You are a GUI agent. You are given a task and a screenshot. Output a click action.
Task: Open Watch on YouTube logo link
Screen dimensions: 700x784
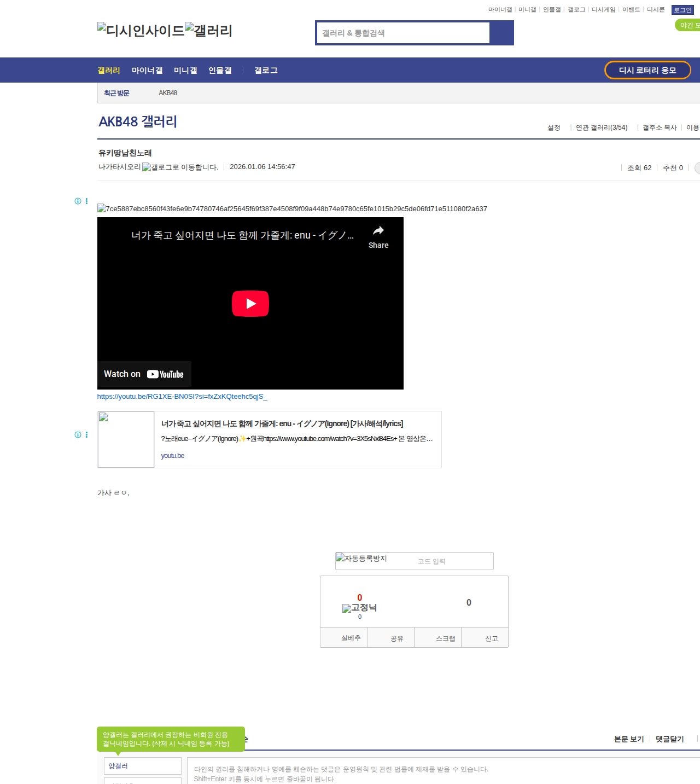[165, 374]
